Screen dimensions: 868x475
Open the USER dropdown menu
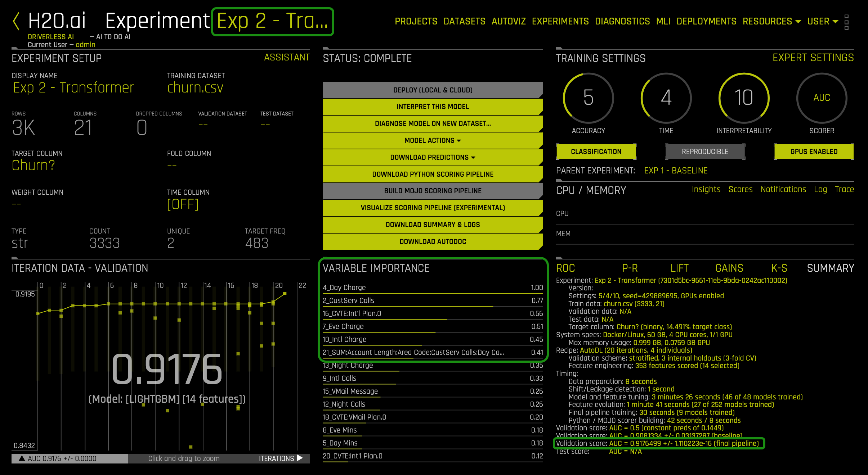(823, 21)
